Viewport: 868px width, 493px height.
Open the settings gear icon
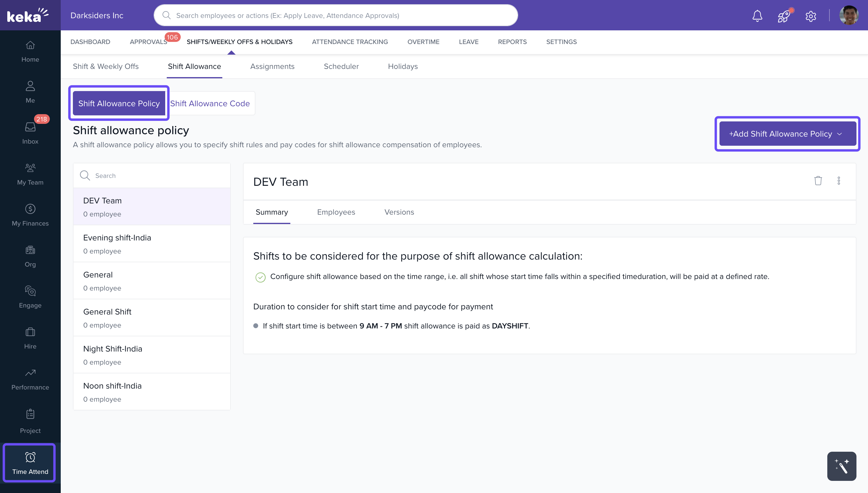(810, 16)
